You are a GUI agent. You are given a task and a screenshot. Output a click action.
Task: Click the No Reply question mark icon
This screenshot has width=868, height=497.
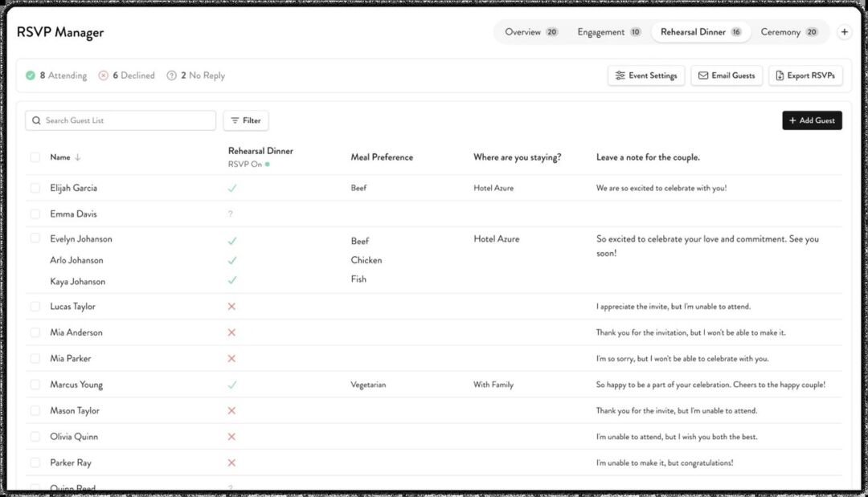pos(172,75)
